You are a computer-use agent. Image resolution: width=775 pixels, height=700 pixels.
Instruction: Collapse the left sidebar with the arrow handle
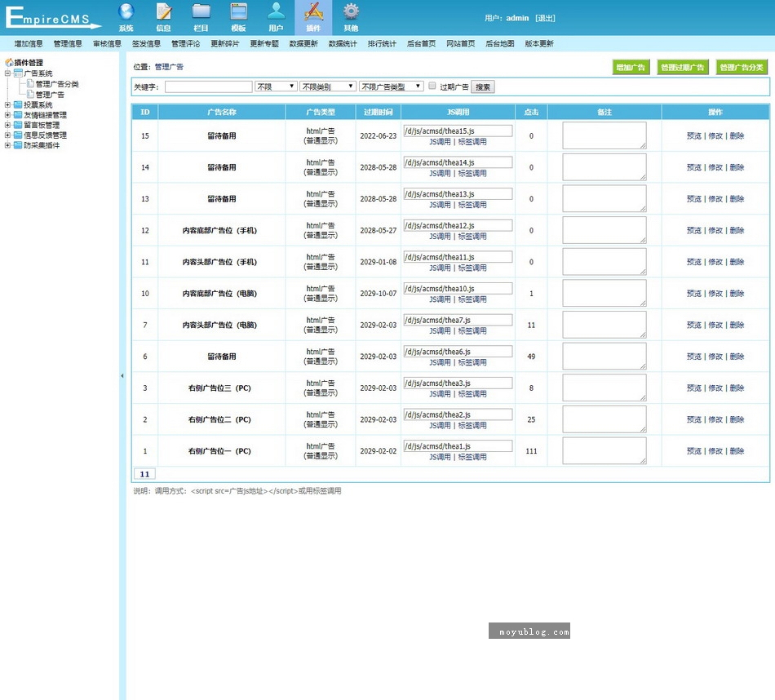click(x=122, y=376)
